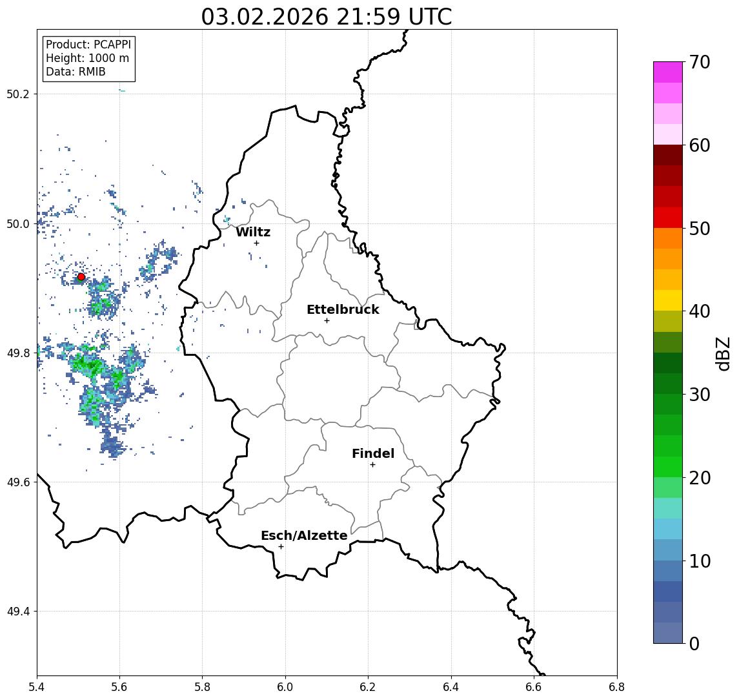739x700 pixels.
Task: Click the latitude tick label 50.2
Action: [18, 94]
